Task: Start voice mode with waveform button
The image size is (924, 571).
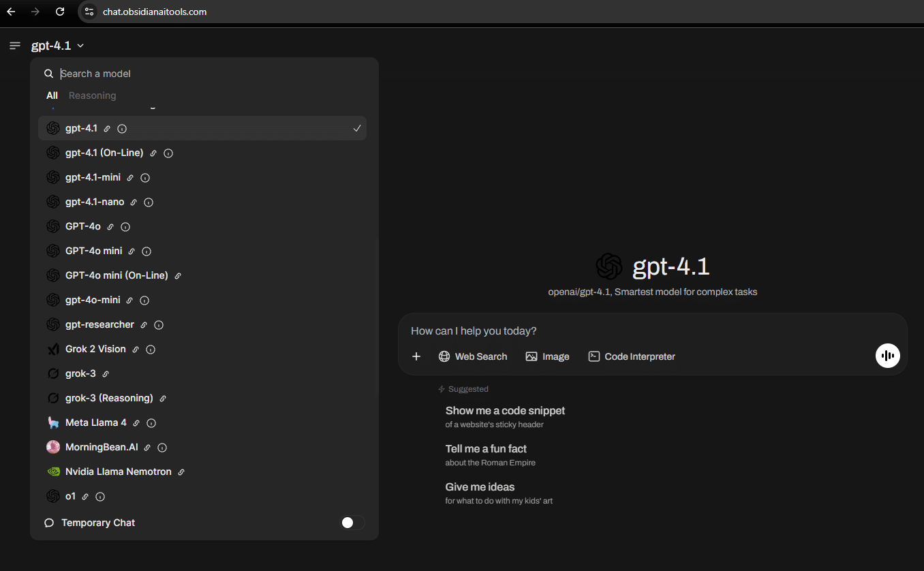Action: (x=888, y=356)
